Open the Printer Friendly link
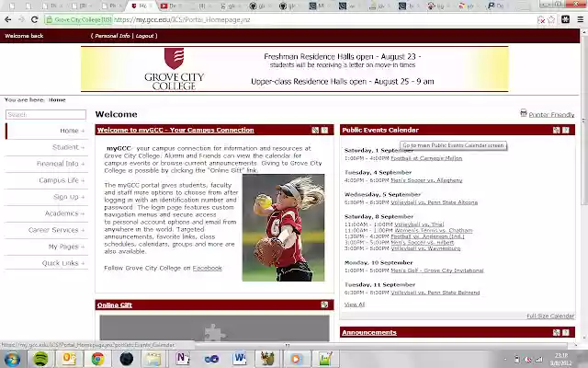The width and height of the screenshot is (588, 368). (551, 114)
